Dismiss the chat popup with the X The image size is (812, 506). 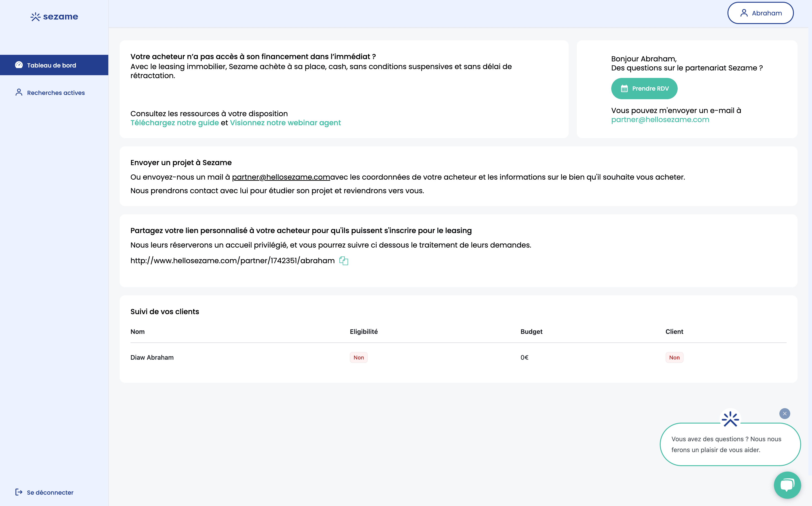tap(785, 414)
